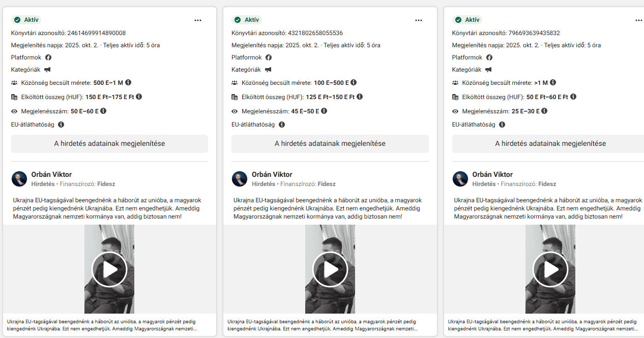Viewport: 644px width, 338px height.
Task: Start the video in the third ad card
Action: [x=550, y=269]
